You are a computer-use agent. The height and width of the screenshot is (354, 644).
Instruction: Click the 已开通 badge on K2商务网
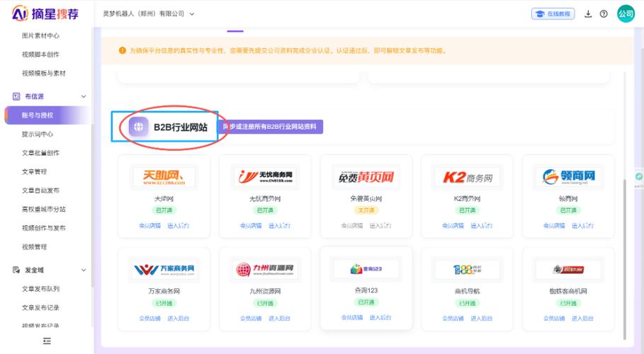coord(468,210)
